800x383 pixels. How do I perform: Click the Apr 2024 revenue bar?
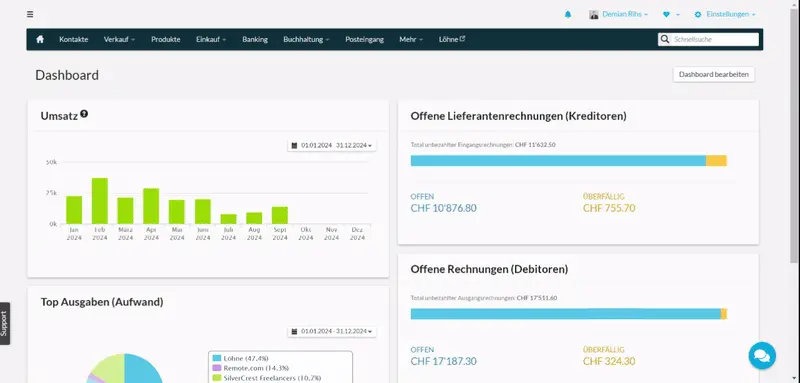click(x=151, y=206)
